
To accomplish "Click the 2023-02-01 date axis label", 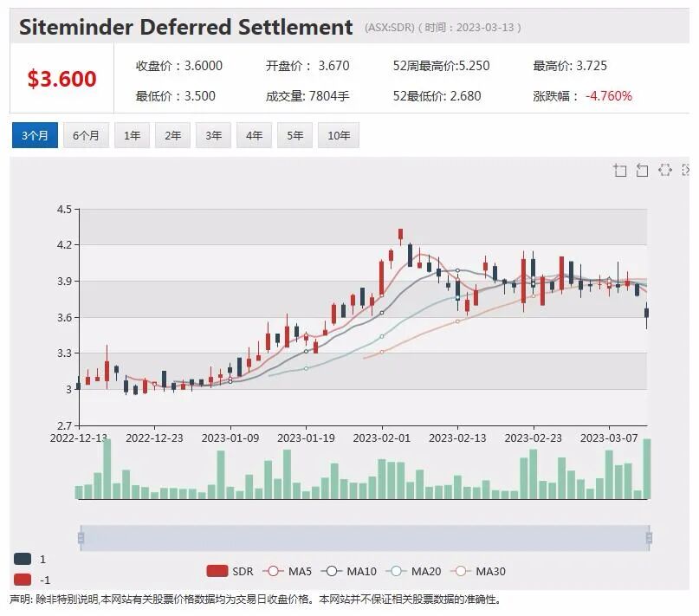I will coord(382,438).
